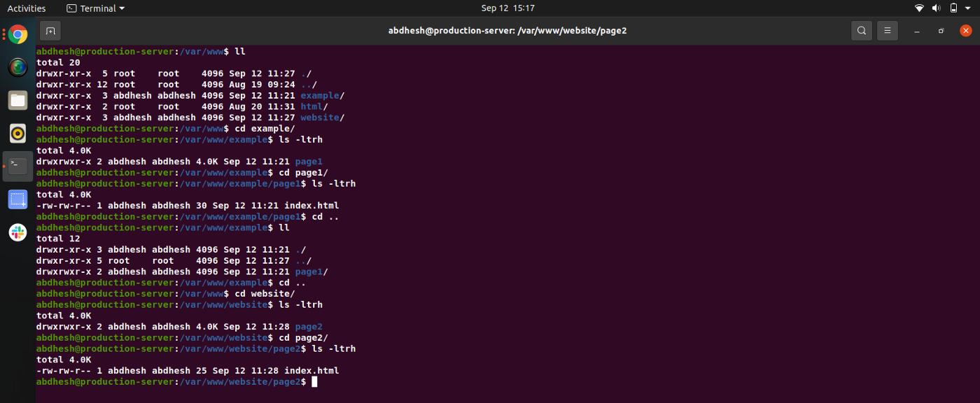The height and width of the screenshot is (403, 980).
Task: Open the Activities overview
Action: [x=26, y=8]
